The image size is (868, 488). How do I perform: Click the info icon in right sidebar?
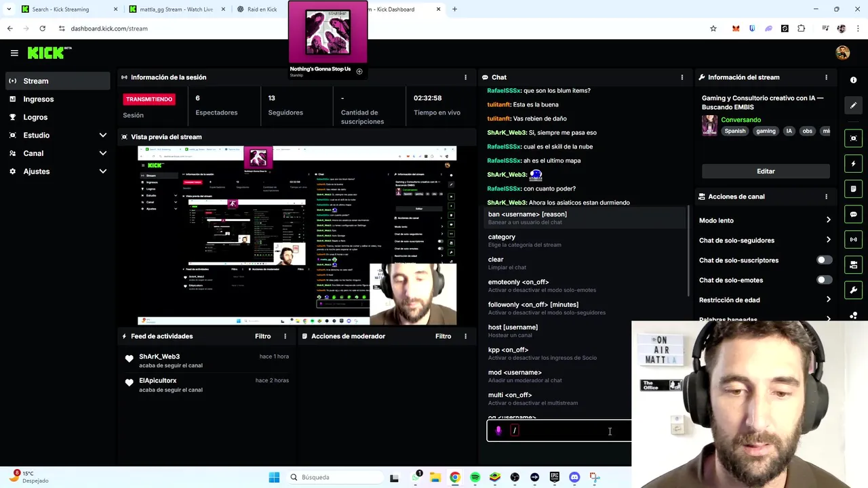(x=854, y=80)
